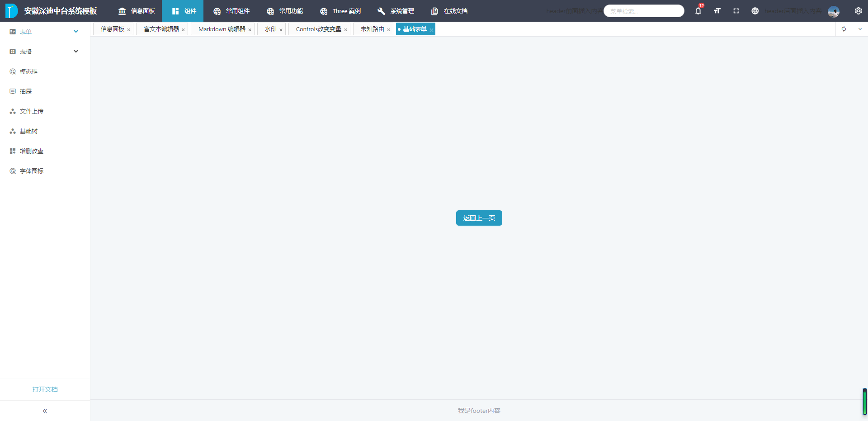Close the 未知路由 tab

click(389, 30)
